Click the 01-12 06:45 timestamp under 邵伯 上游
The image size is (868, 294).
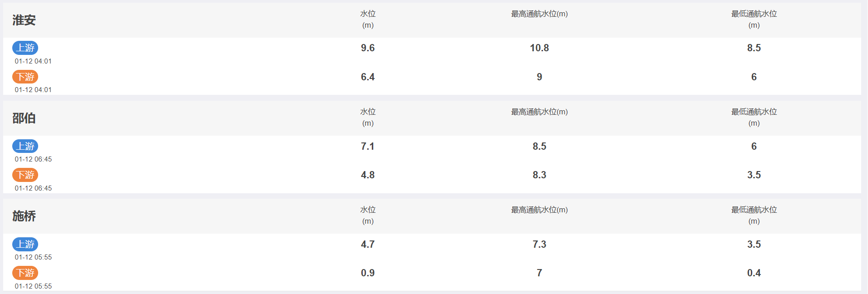pos(33,159)
